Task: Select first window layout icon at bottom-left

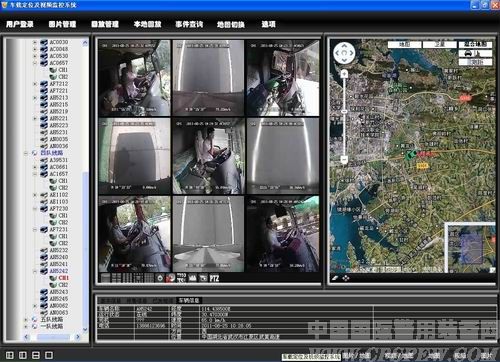Action: coord(10,355)
